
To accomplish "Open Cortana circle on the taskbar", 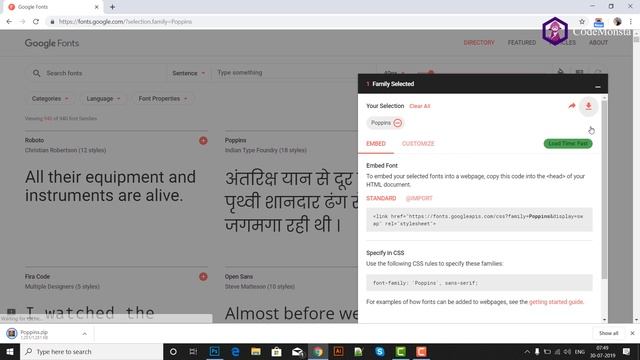I will (173, 351).
